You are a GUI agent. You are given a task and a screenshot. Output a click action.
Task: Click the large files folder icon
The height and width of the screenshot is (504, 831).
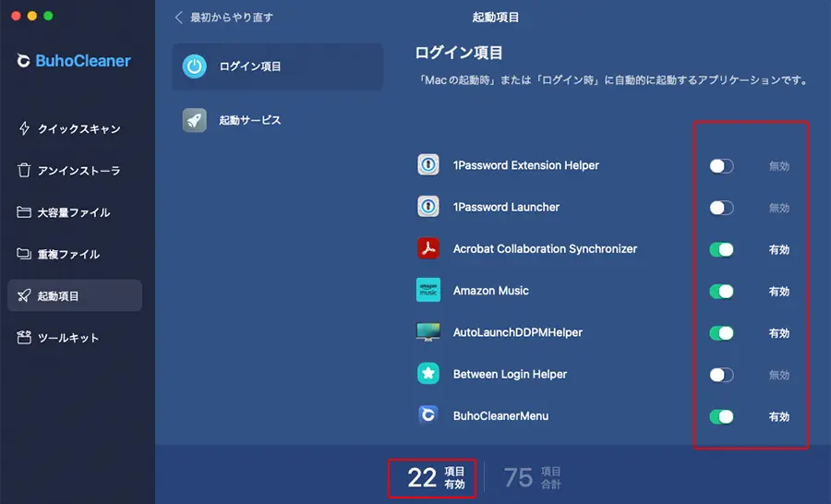(x=24, y=212)
